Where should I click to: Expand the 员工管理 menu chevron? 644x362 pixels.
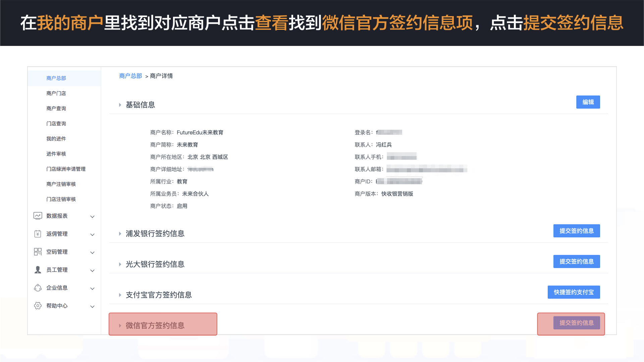(92, 270)
